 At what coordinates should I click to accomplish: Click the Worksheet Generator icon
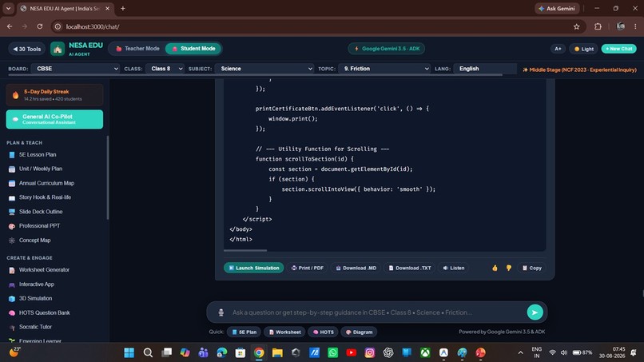12,270
